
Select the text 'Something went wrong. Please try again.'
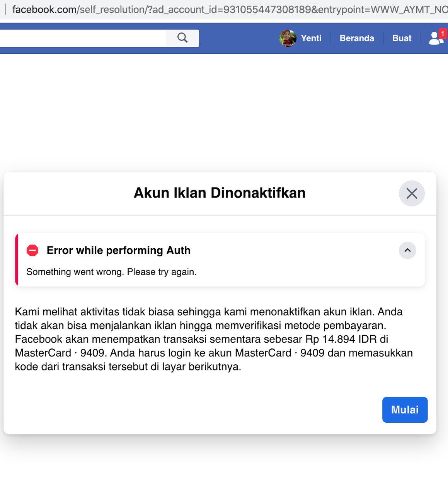click(x=111, y=272)
